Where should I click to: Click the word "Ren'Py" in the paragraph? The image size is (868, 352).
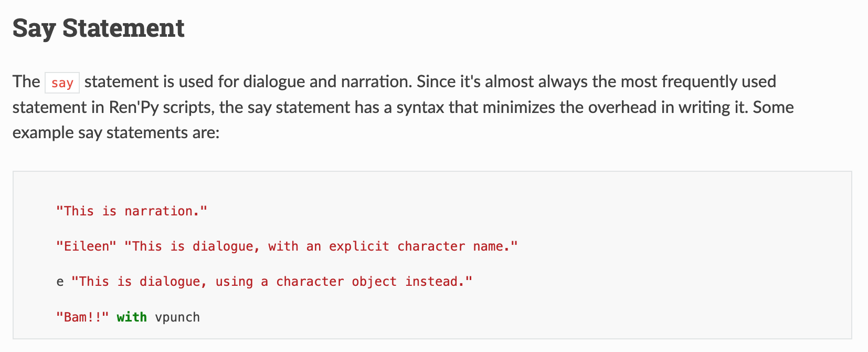point(133,108)
